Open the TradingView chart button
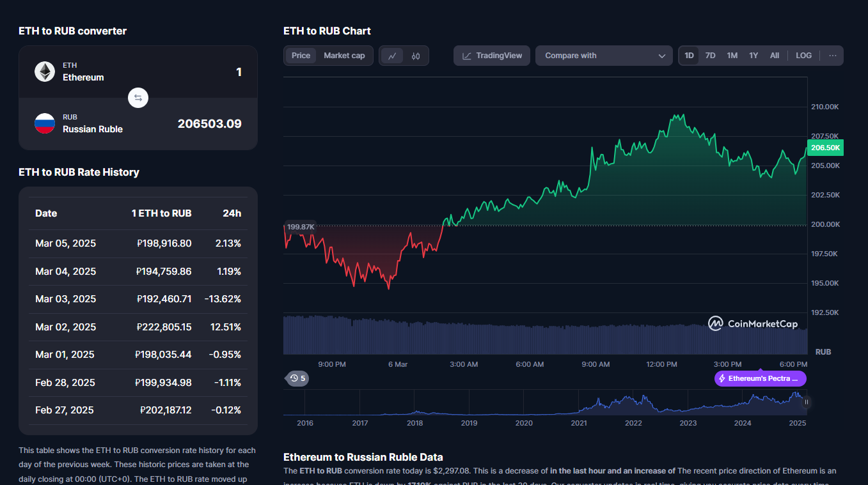 pos(492,56)
